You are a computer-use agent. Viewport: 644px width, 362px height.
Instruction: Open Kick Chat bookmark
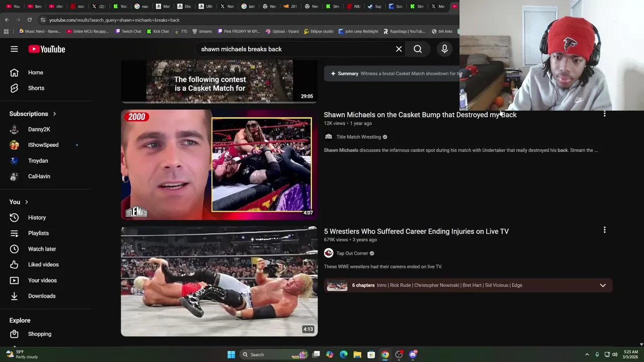[157, 31]
